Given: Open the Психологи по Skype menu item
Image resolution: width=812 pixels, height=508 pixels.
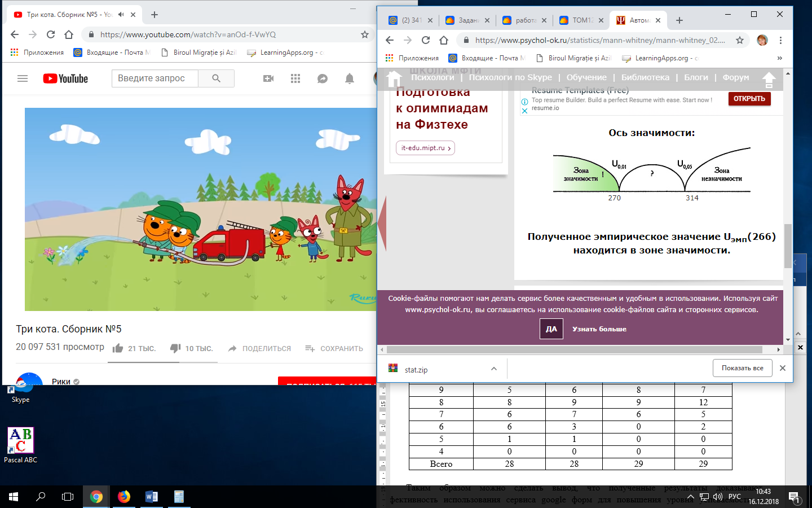Looking at the screenshot, I should [x=510, y=77].
